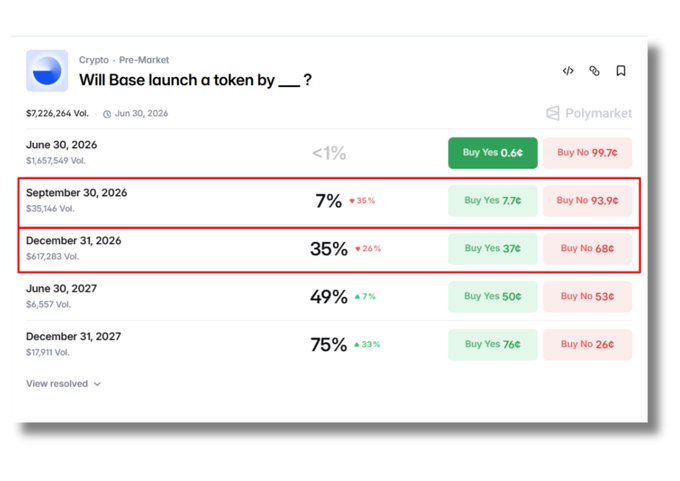Buy No at 99.7¢ for June 30, 2026
The height and width of the screenshot is (481, 680).
tap(587, 153)
